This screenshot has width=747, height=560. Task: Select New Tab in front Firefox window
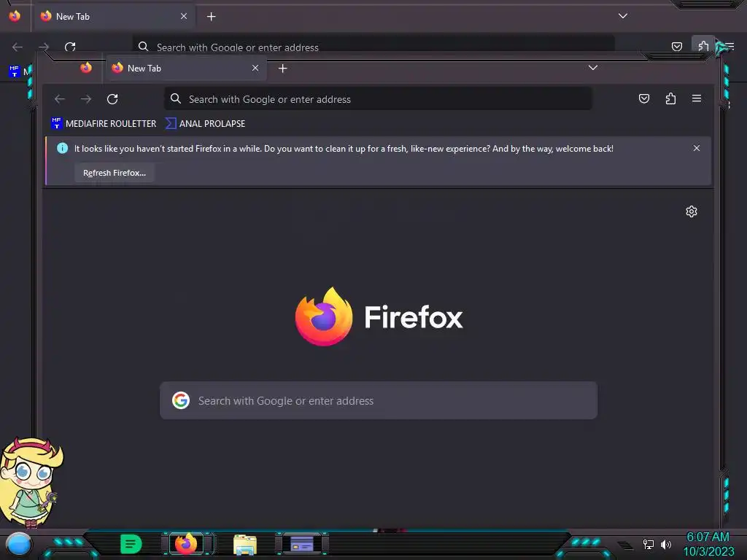point(186,68)
